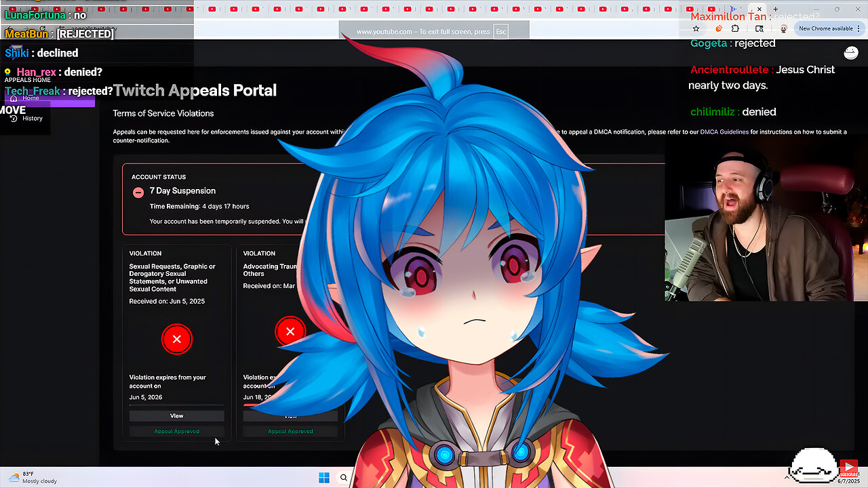The image size is (868, 488).
Task: Click the white blob mascot icon below the Chrome toolbar
Action: pyautogui.click(x=850, y=53)
